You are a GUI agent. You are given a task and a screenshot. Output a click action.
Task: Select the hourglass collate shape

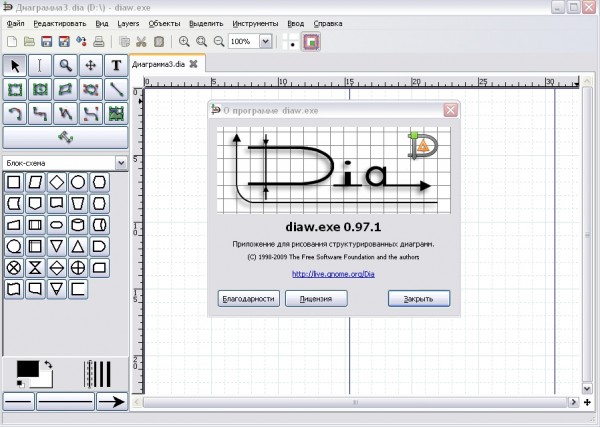pos(35,268)
